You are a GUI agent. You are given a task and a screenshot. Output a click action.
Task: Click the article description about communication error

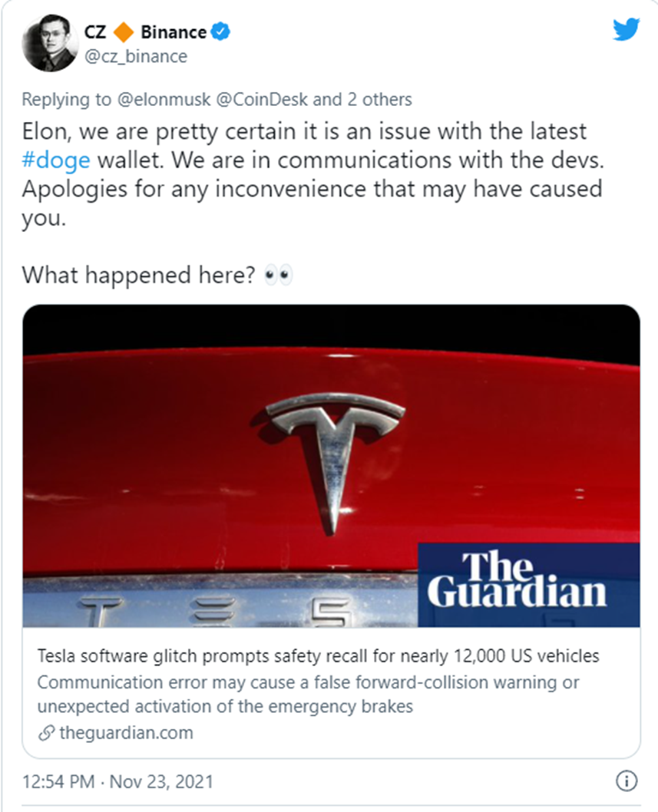tap(307, 694)
